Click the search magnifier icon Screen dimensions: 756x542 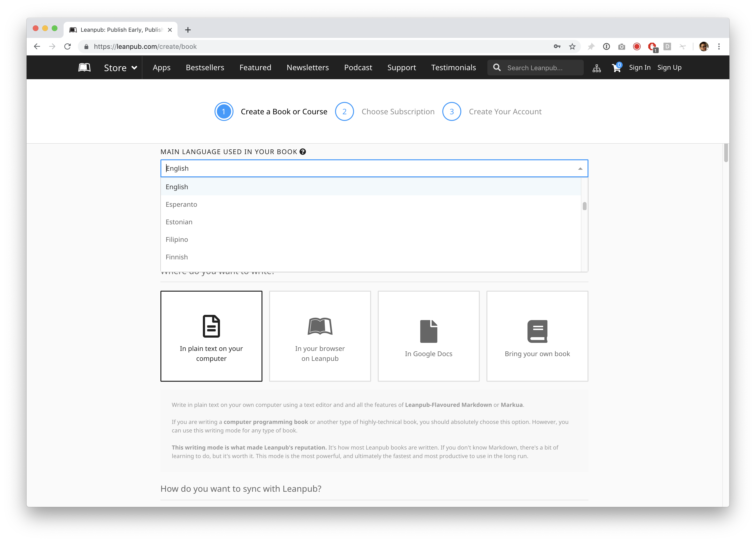pos(497,68)
